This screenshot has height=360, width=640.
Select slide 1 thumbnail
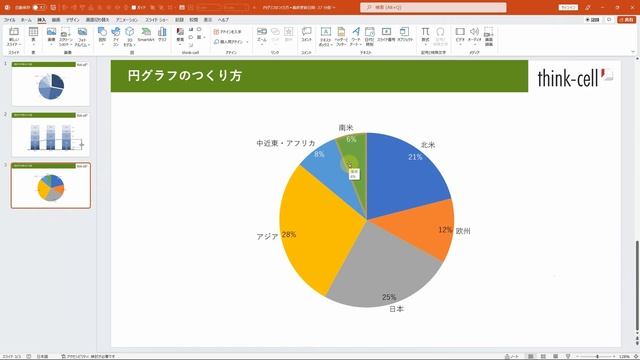click(x=51, y=84)
